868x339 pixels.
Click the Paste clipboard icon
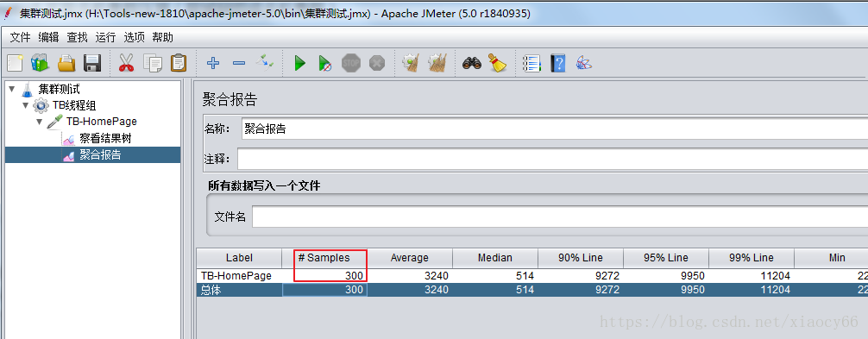pyautogui.click(x=179, y=63)
